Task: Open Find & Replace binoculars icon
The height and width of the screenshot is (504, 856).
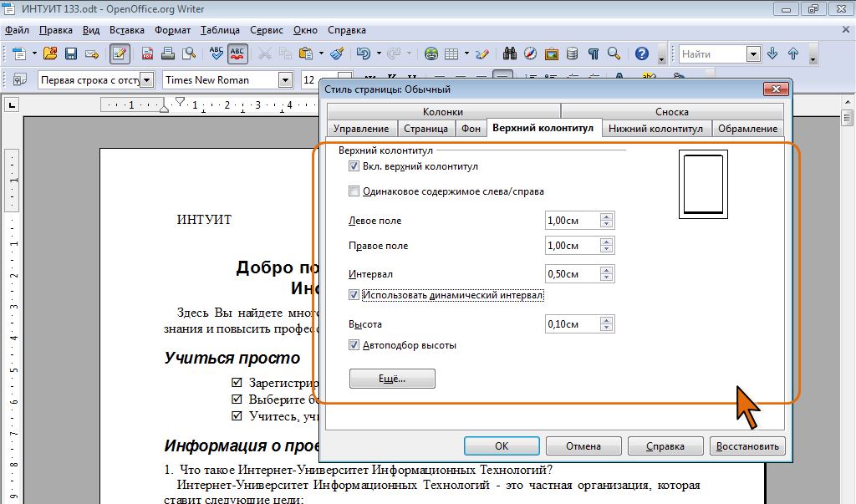Action: tap(510, 53)
